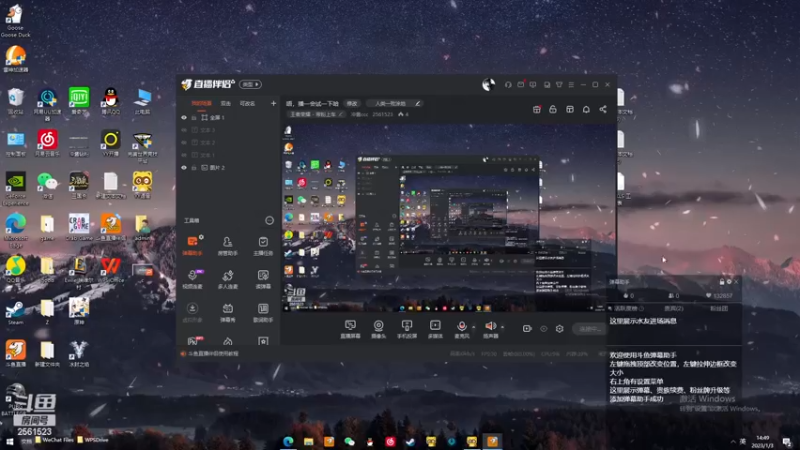Open customer service headset icon in title bar
This screenshot has height=450, width=800.
508,85
